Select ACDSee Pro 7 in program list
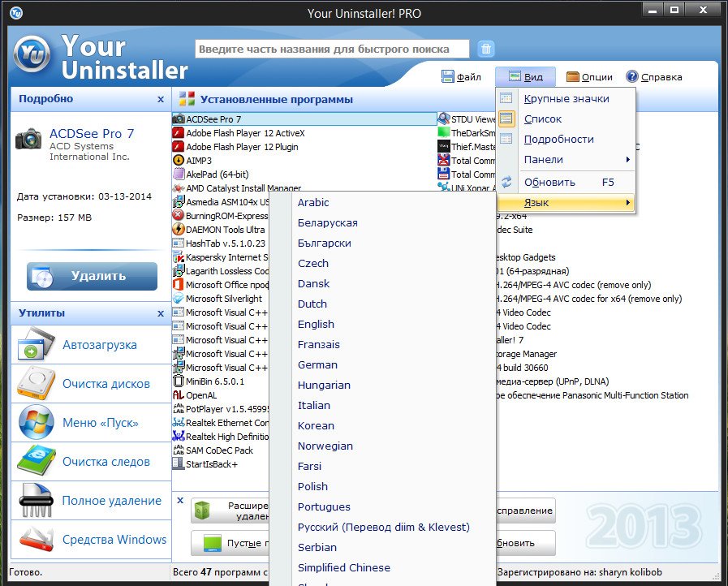The height and width of the screenshot is (586, 728). coord(304,118)
